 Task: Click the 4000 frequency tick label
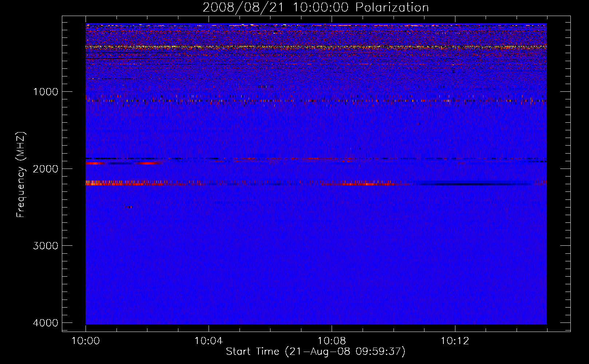pos(46,323)
